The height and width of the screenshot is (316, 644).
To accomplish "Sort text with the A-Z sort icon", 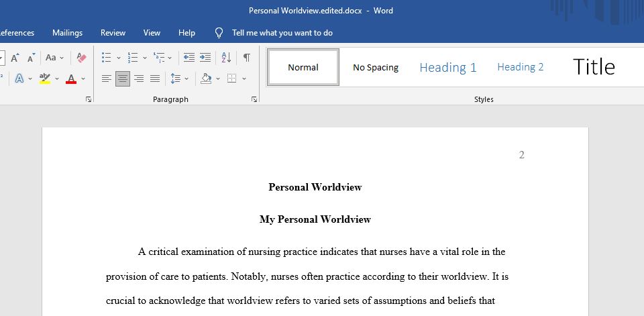I will [x=226, y=58].
